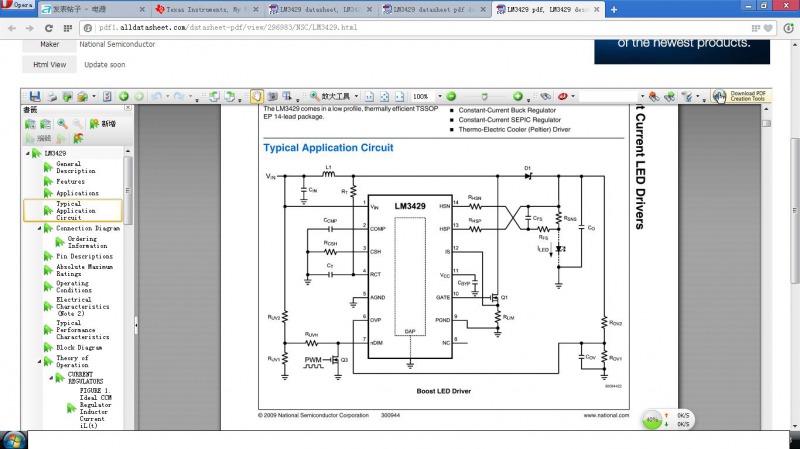Add new bookmark with 新增 button
This screenshot has width=800, height=449.
pos(103,124)
